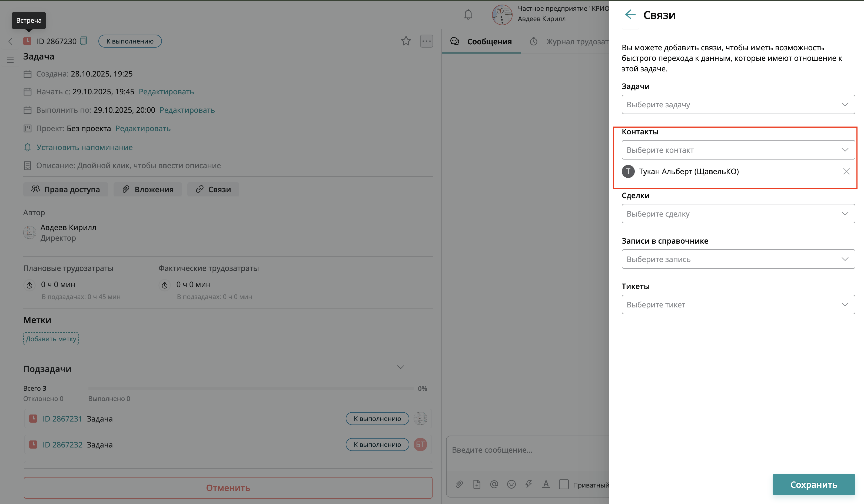Click the subtasks progress bar
The width and height of the screenshot is (864, 504).
(250, 389)
